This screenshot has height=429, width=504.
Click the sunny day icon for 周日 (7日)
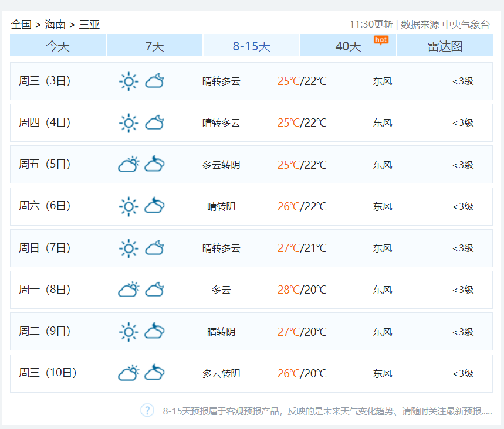128,248
